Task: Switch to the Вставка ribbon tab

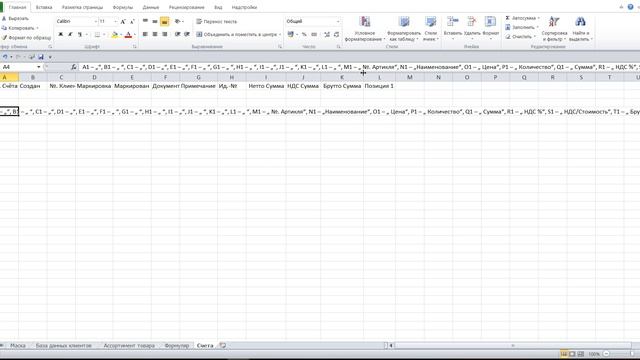Action: click(44, 7)
